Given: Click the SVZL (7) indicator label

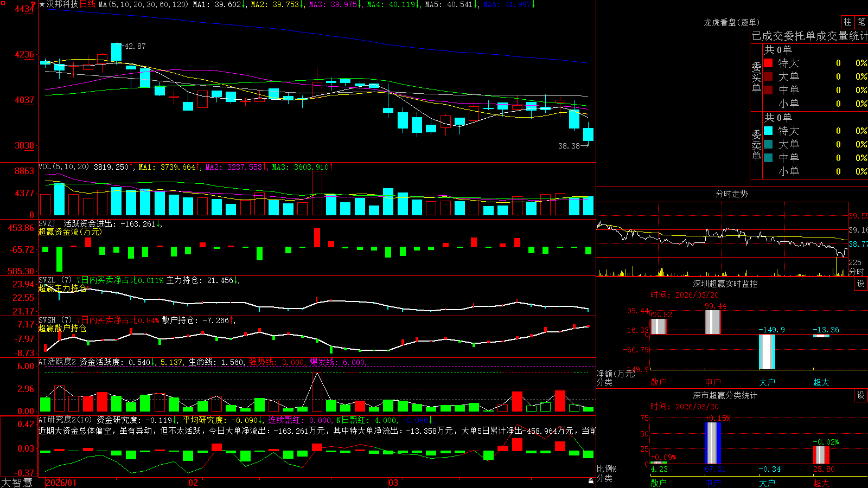Looking at the screenshot, I should click(55, 280).
